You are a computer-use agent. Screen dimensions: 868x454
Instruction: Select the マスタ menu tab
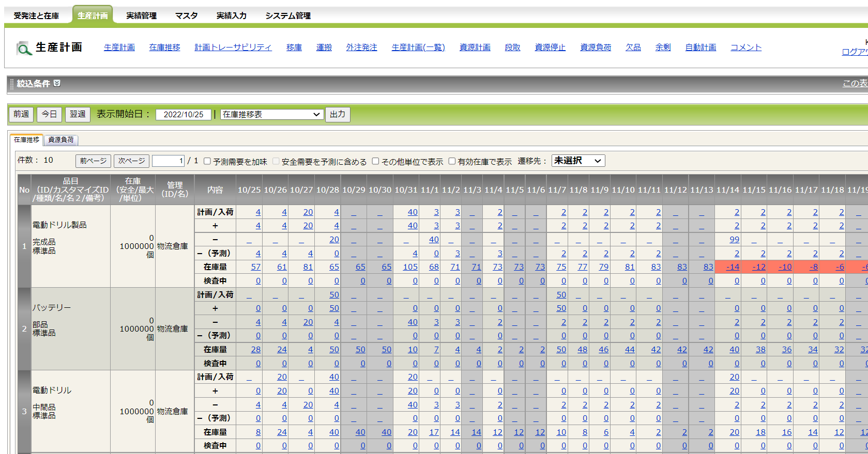[186, 16]
